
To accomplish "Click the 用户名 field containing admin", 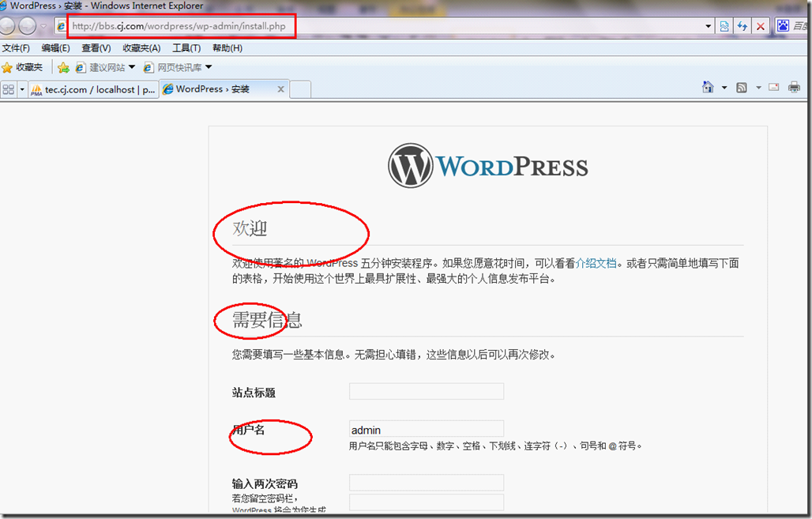I will [x=427, y=429].
